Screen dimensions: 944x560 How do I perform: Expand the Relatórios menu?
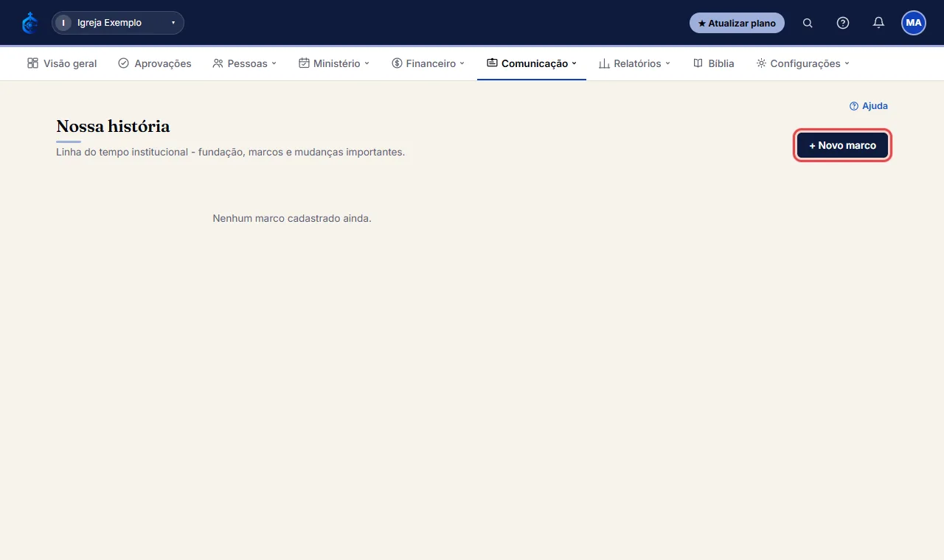(x=635, y=63)
